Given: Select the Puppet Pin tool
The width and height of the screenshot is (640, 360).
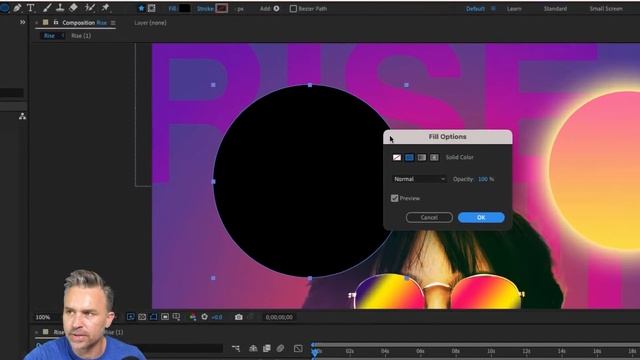Looking at the screenshot, I should pos(105,8).
